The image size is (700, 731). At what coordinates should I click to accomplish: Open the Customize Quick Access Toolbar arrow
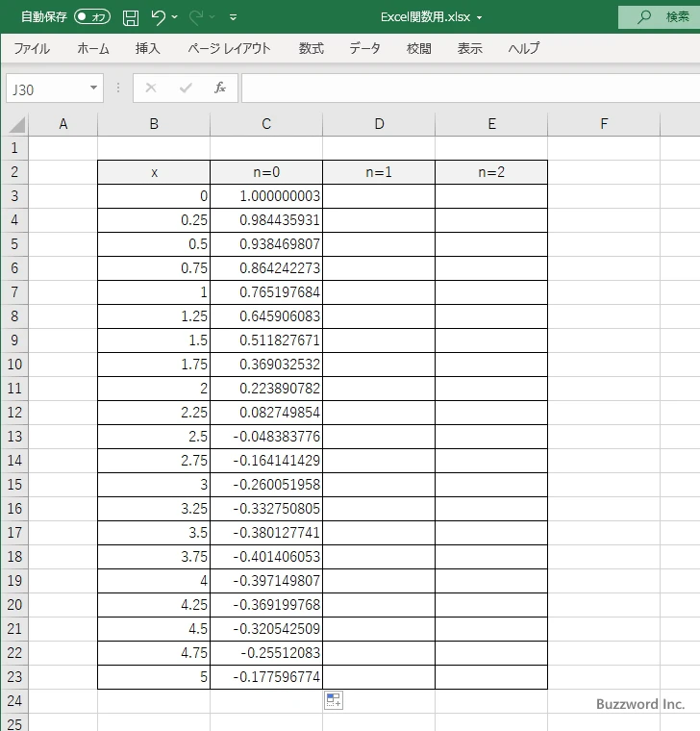[x=233, y=17]
